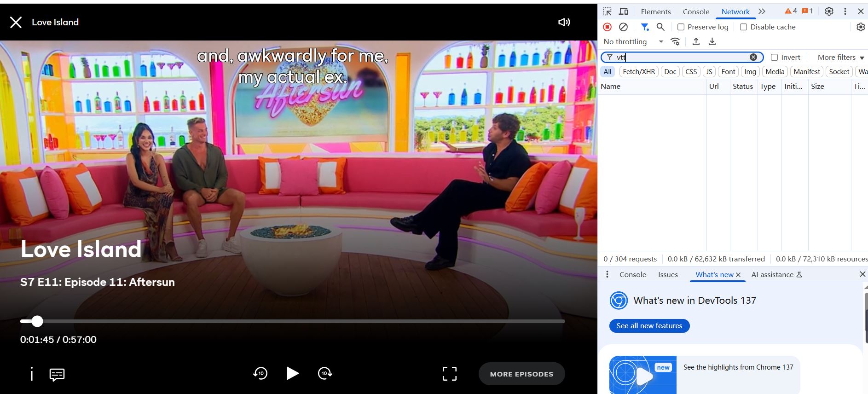Stop recording network log
Screen dimensions: 868x394
point(608,27)
